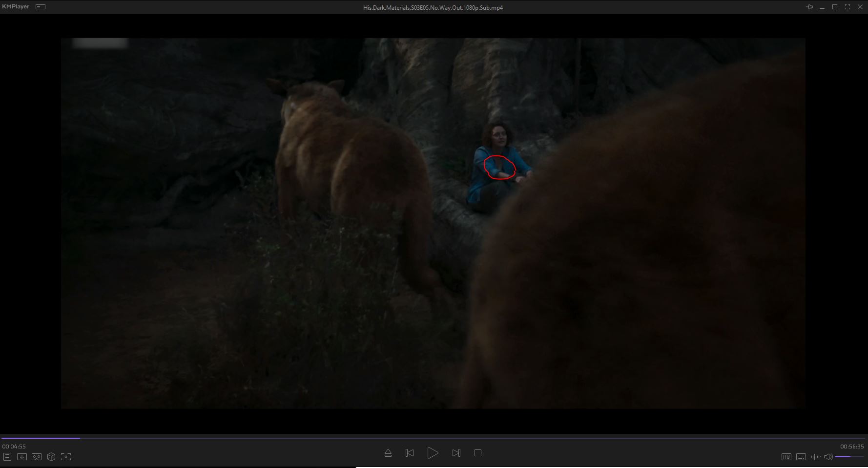The width and height of the screenshot is (868, 468).
Task: Pin the player window on top
Action: tap(809, 7)
